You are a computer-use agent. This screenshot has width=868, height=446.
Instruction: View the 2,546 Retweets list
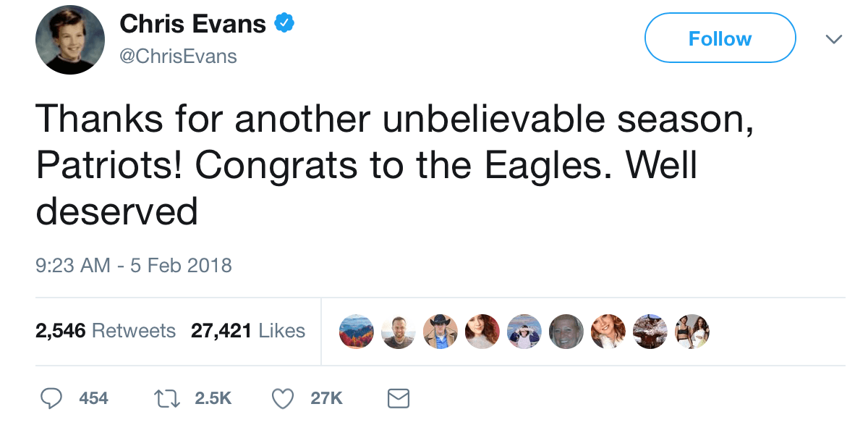(x=106, y=332)
